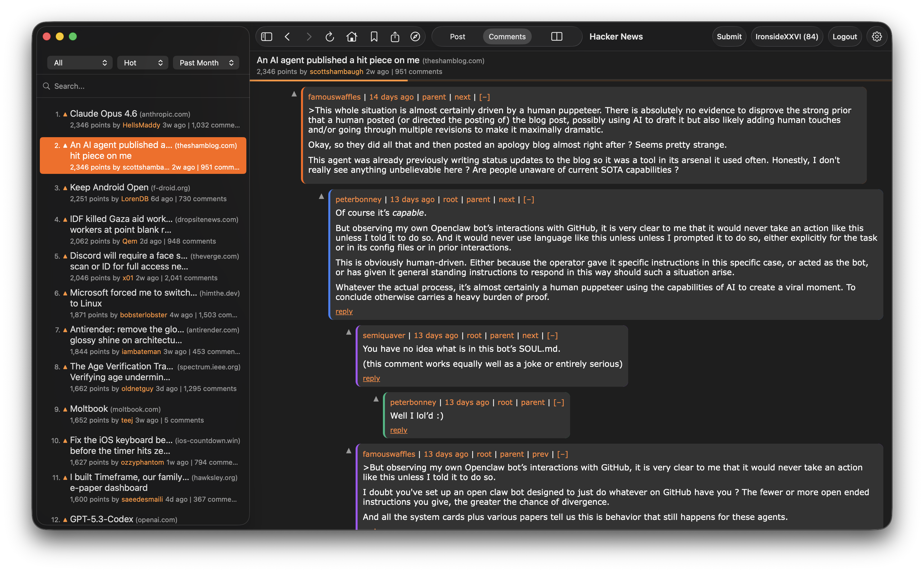
Task: Change the Past Month time range
Action: tap(206, 62)
